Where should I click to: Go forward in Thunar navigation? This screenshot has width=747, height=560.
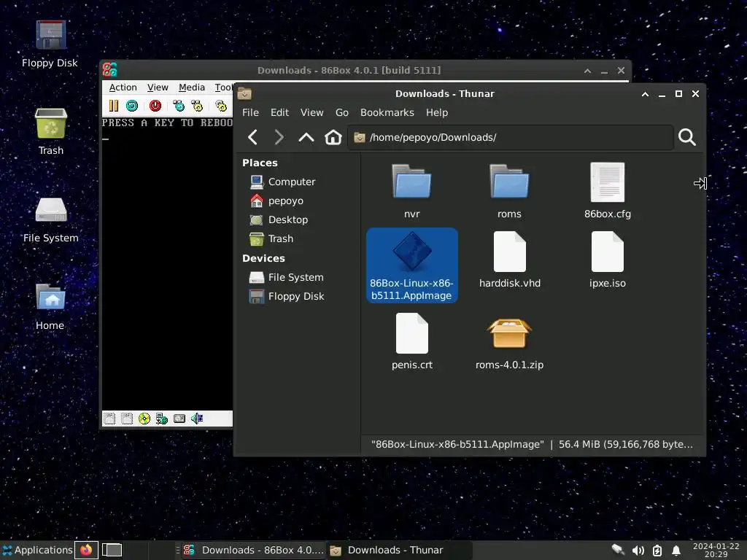click(x=279, y=138)
